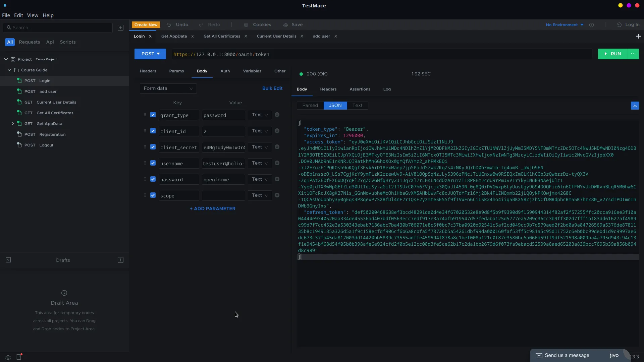644x362 pixels.
Task: Switch to the Assertions tab in response panel
Action: click(360, 89)
